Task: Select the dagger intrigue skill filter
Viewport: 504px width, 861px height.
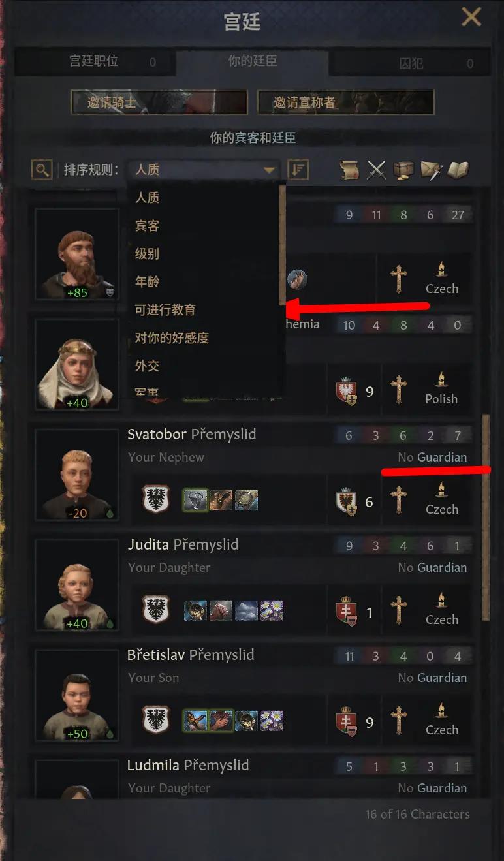Action: tap(431, 170)
